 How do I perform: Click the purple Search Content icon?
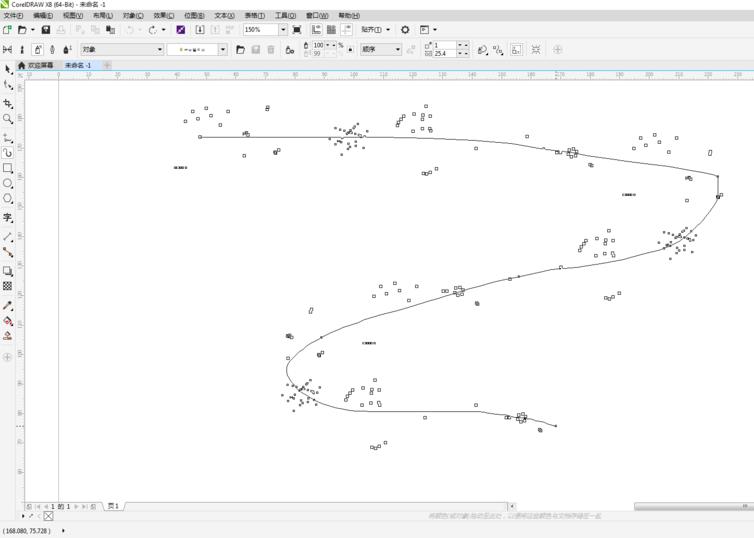click(x=181, y=30)
